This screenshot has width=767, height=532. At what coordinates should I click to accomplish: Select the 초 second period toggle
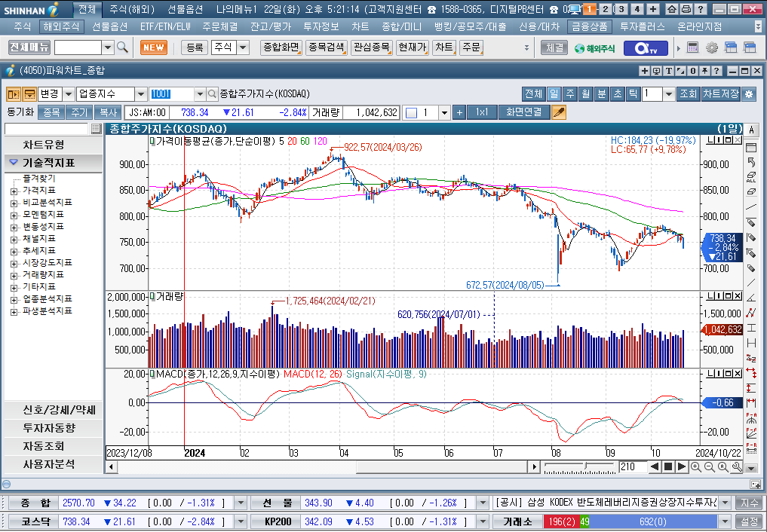(618, 93)
